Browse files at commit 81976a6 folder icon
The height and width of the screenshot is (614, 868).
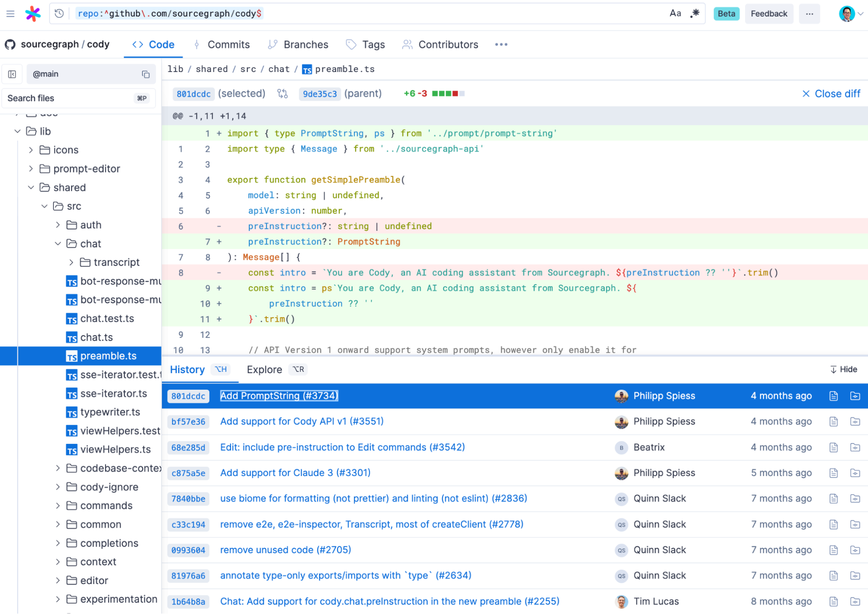(855, 576)
